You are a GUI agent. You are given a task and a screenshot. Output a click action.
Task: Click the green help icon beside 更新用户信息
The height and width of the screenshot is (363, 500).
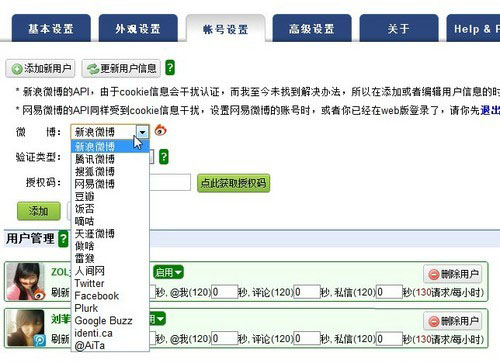[x=170, y=68]
